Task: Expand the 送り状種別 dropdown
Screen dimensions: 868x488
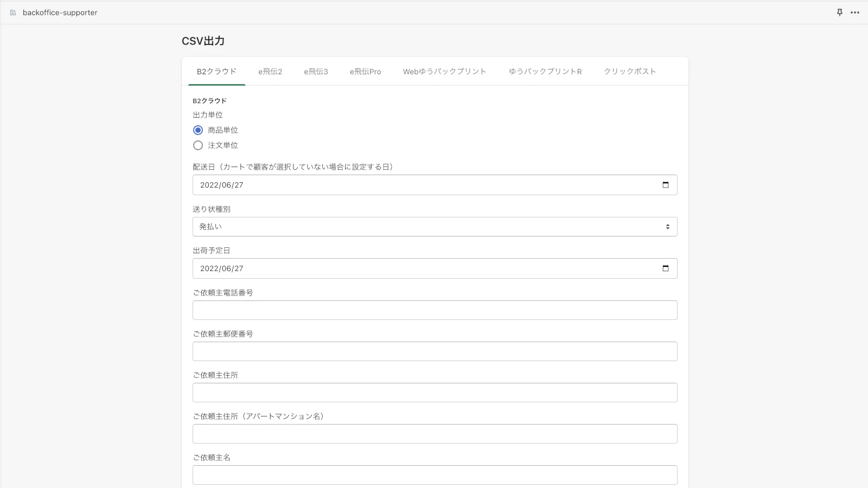Action: (435, 227)
